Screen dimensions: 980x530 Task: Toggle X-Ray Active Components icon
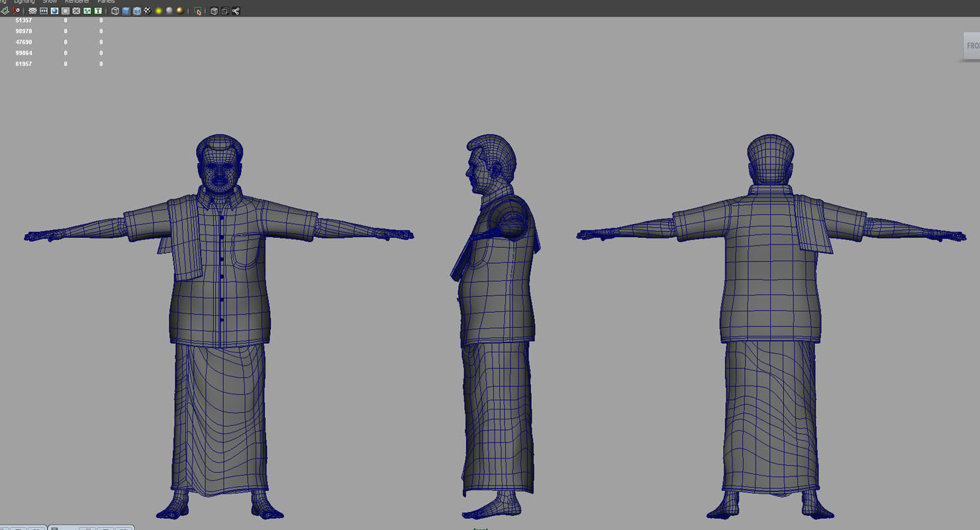tap(225, 11)
